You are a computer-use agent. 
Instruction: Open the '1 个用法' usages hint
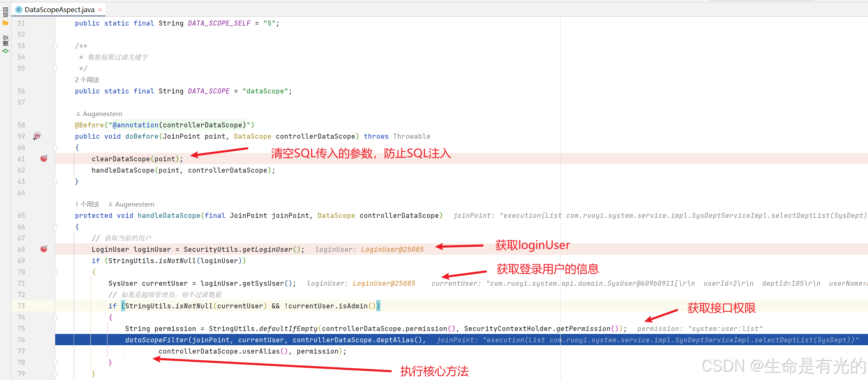[87, 204]
